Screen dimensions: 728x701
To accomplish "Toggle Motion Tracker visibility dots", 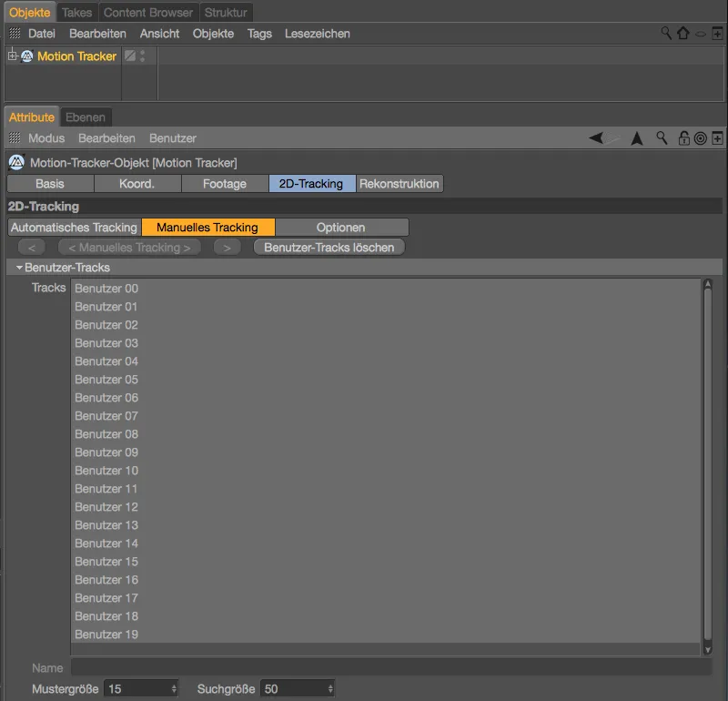I will [142, 56].
